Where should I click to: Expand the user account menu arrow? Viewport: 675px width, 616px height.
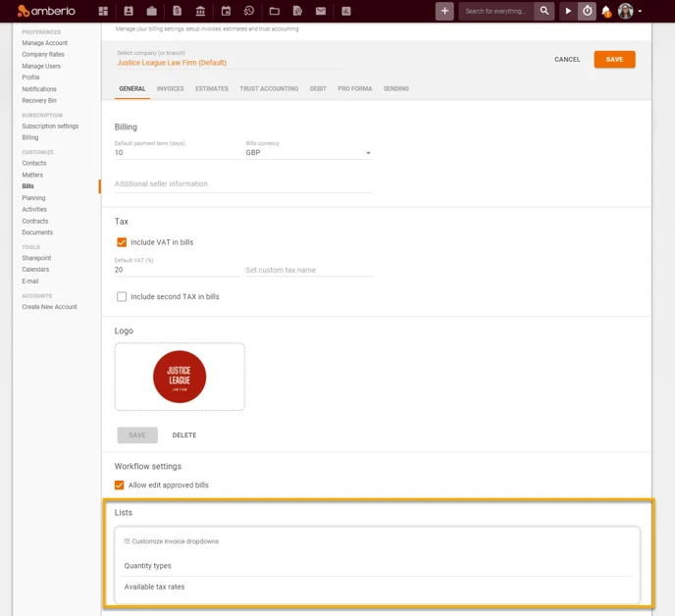pyautogui.click(x=640, y=11)
